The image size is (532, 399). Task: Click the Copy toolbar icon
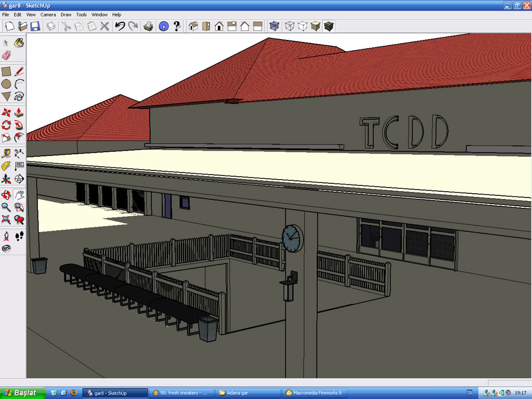pos(79,26)
